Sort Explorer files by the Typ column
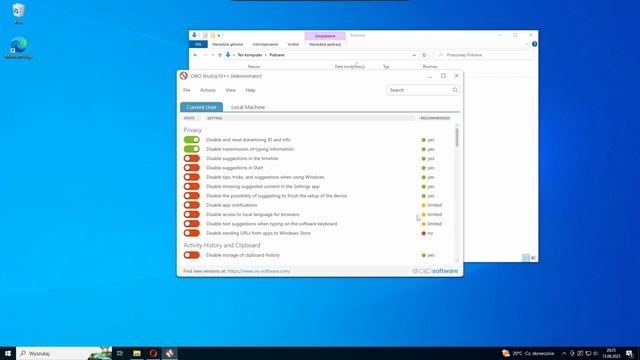 (x=386, y=66)
